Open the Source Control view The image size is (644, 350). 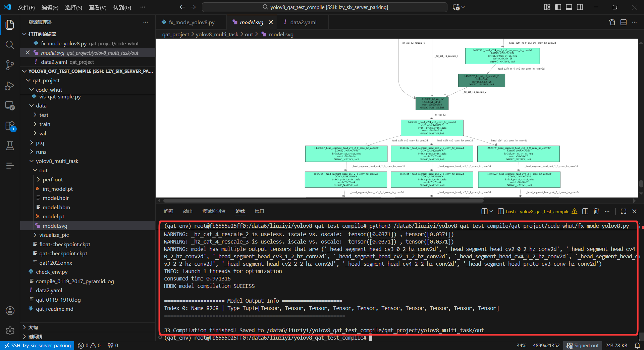click(x=10, y=65)
